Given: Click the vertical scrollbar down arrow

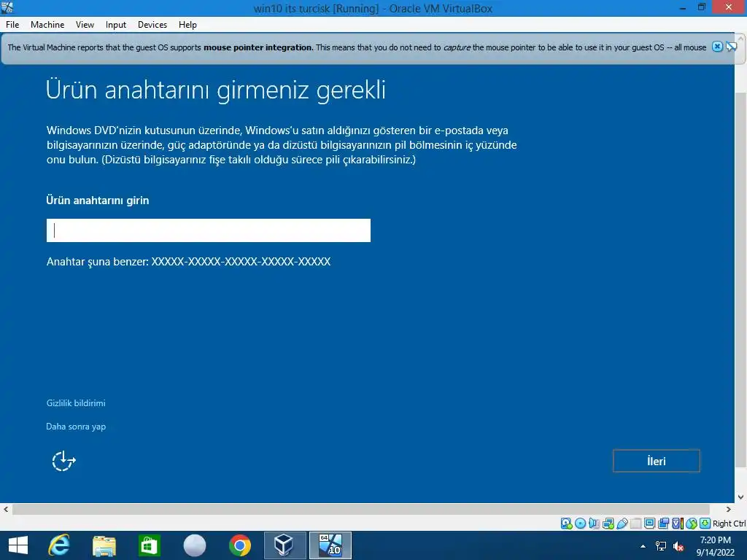Looking at the screenshot, I should click(741, 497).
